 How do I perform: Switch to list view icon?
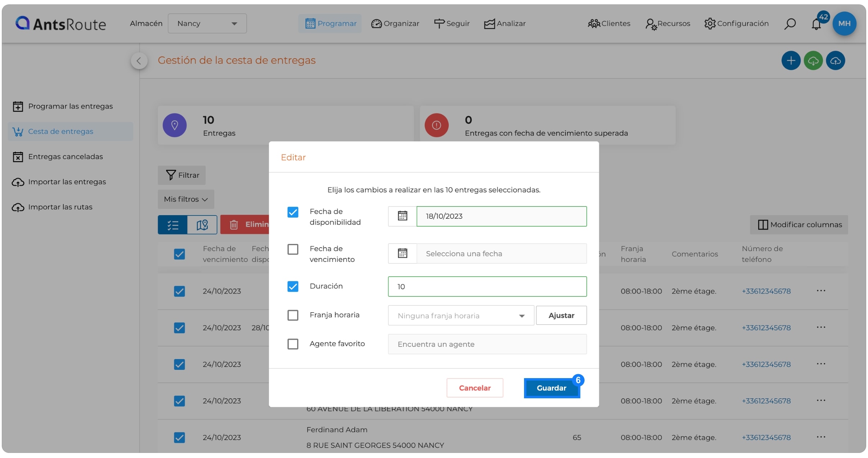coord(173,225)
